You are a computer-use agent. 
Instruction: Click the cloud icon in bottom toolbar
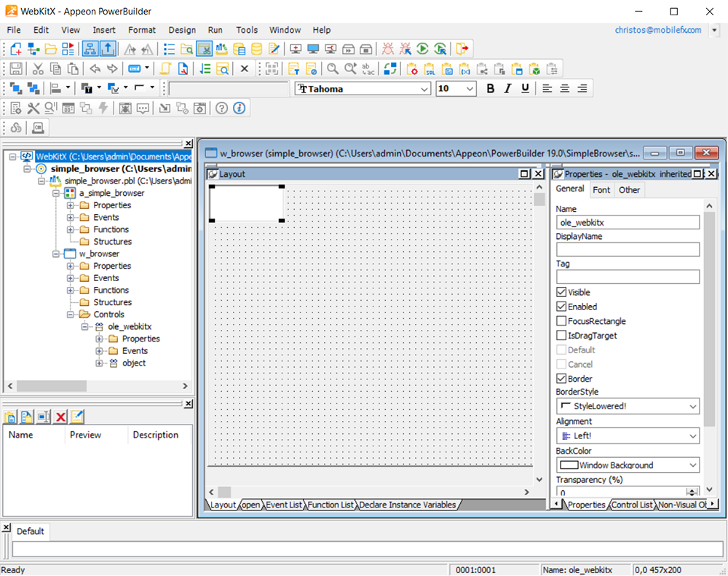pyautogui.click(x=16, y=127)
